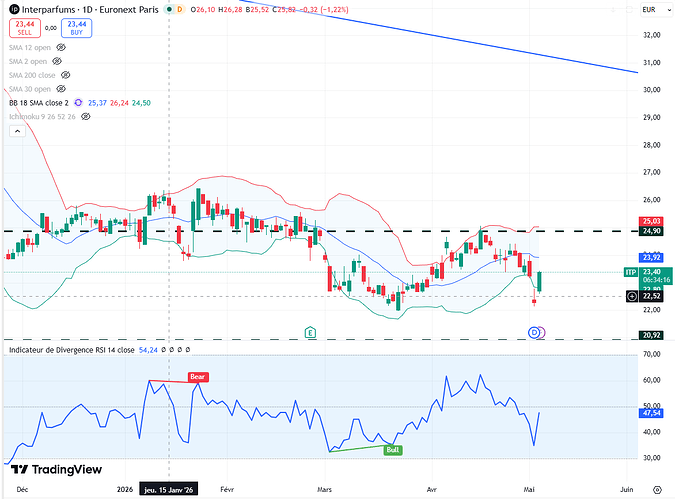Click the 70,00 RSI scale label
Viewport: 675px width, 499px height.
(x=651, y=354)
